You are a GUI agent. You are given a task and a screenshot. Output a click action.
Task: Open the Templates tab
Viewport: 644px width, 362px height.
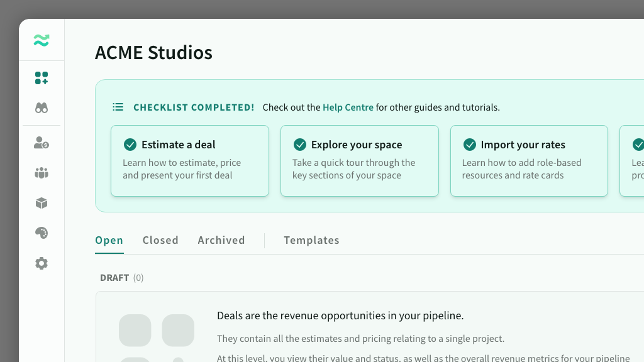311,240
